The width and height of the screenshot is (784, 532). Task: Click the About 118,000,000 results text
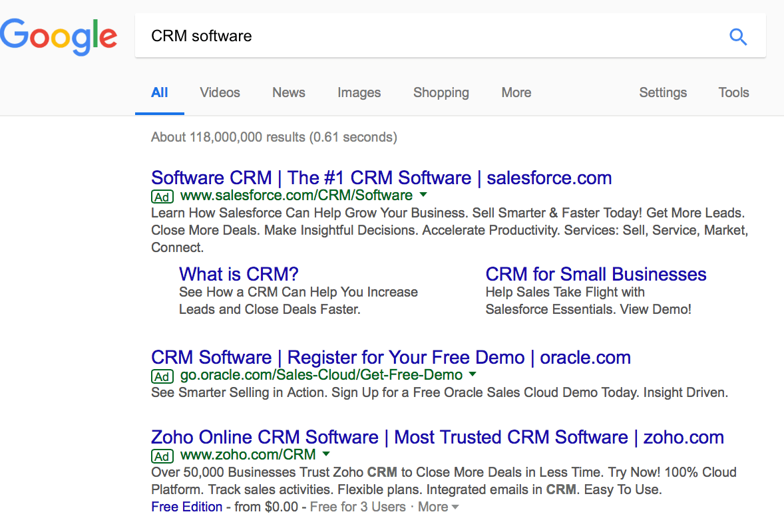pos(274,137)
